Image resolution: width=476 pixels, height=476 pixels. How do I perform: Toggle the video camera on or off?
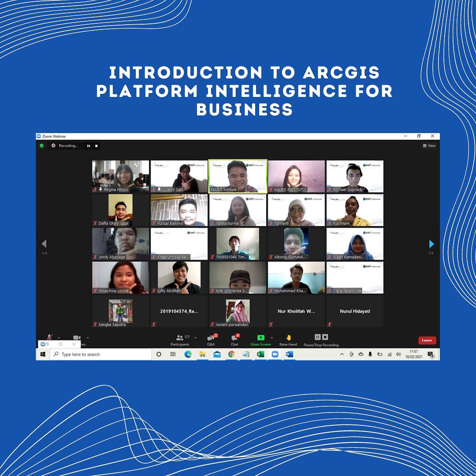coord(77,338)
